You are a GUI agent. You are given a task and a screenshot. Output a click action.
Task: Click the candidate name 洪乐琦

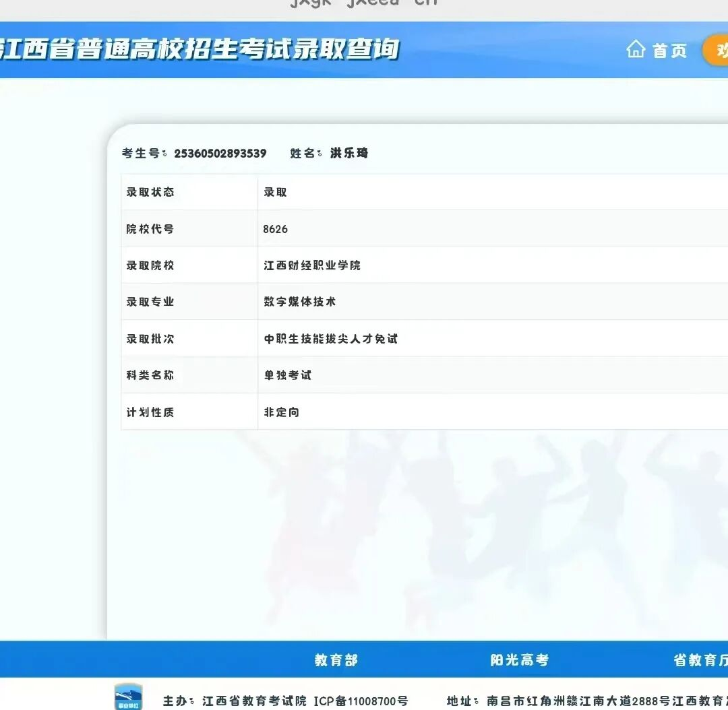pos(349,154)
